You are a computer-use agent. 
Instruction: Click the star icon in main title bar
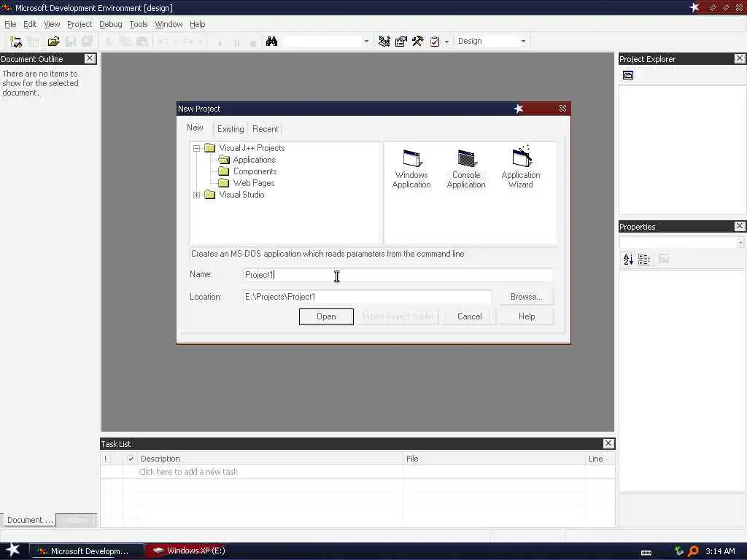tap(694, 7)
